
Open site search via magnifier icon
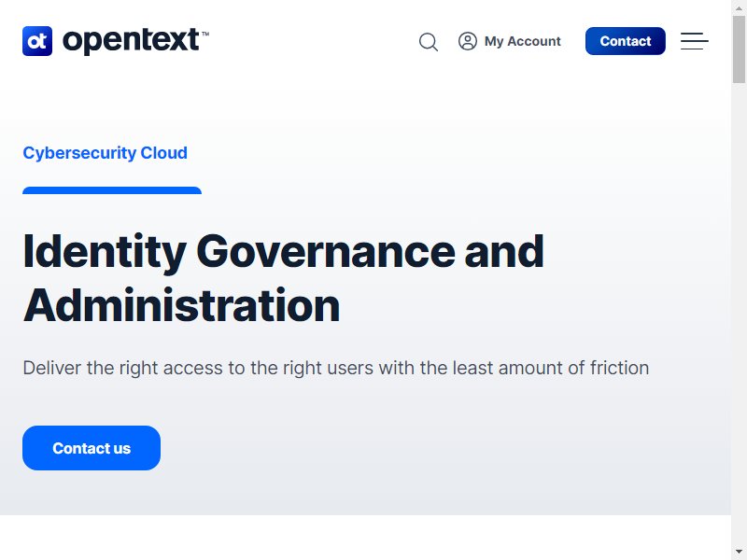(429, 42)
